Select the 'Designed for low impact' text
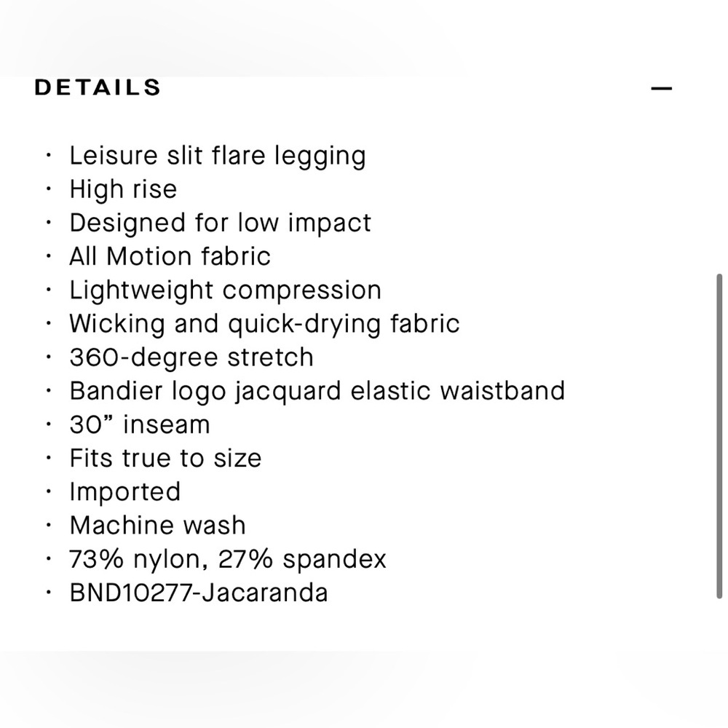 click(220, 223)
